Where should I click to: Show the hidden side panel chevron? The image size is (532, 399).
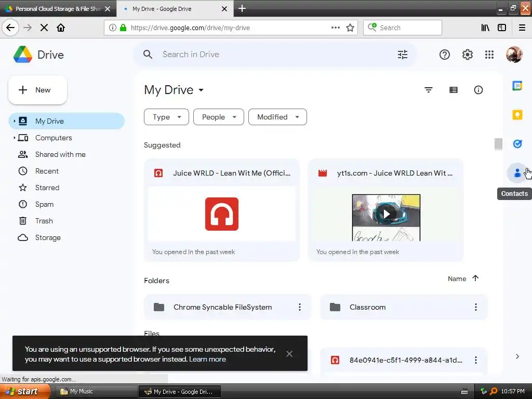click(517, 356)
